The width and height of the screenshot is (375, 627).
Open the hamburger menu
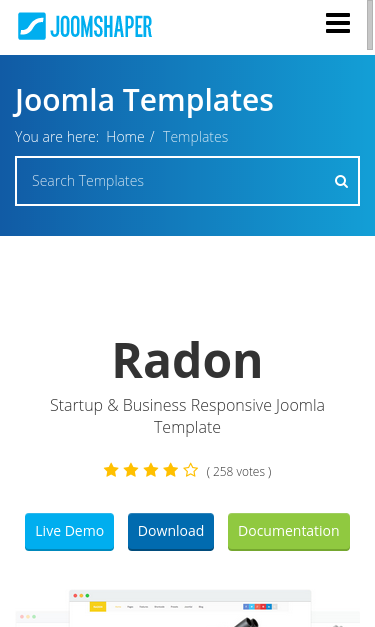point(338,23)
